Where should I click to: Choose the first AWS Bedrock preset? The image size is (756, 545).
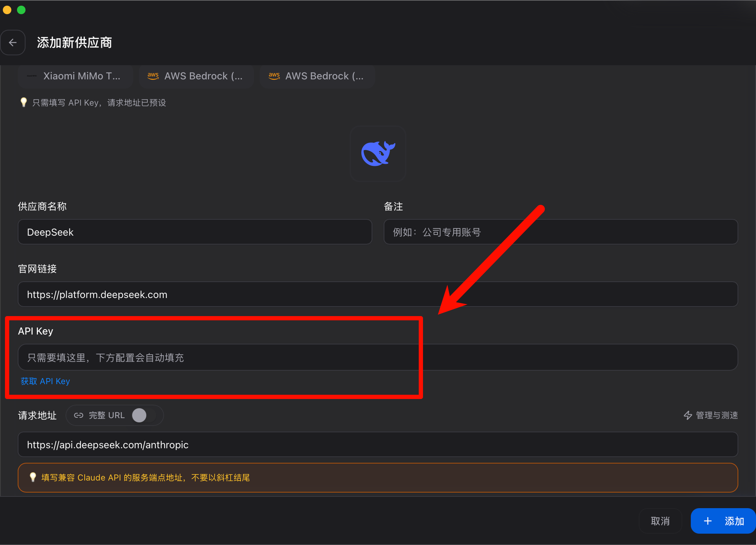(196, 76)
